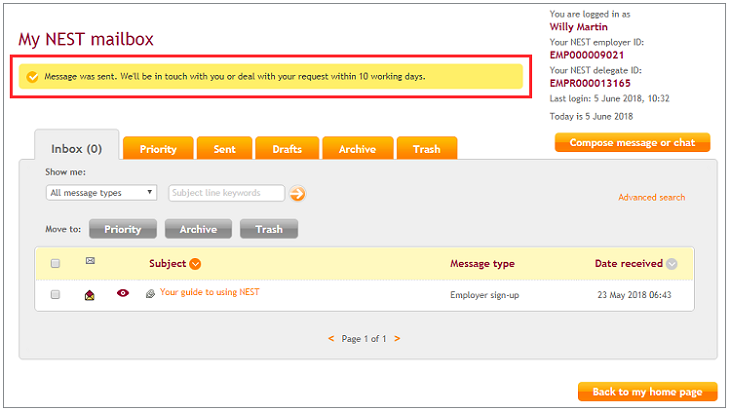Open the Archive tab
Viewport: 730px width, 412px height.
(x=358, y=149)
